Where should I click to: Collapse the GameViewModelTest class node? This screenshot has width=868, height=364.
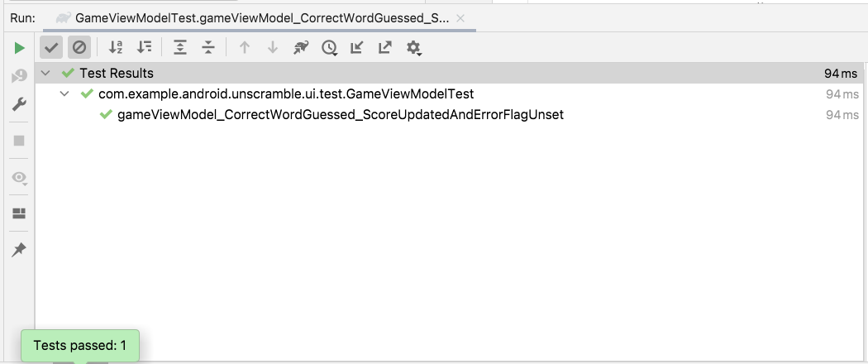pos(64,94)
